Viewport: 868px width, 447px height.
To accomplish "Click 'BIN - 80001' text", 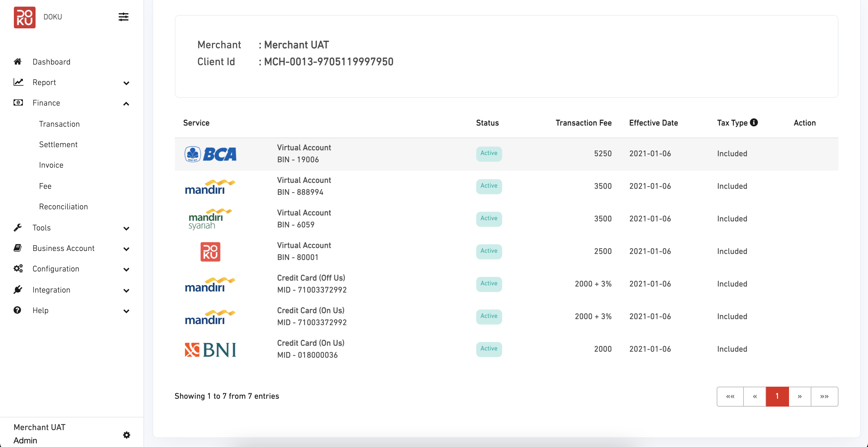I will (298, 257).
